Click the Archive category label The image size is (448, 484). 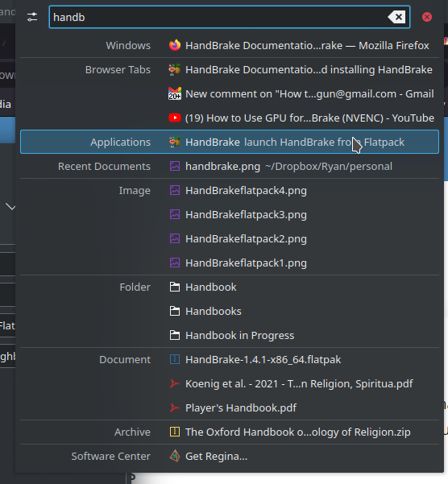pos(132,432)
